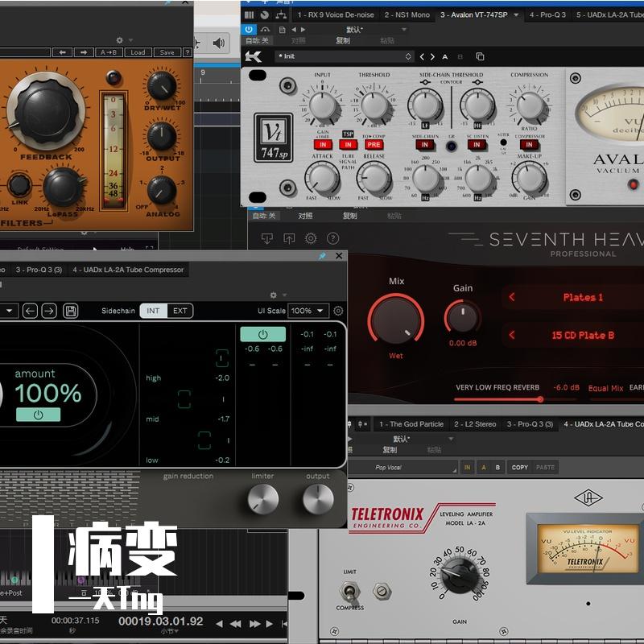Click the Load button in delay plugin

[x=138, y=52]
